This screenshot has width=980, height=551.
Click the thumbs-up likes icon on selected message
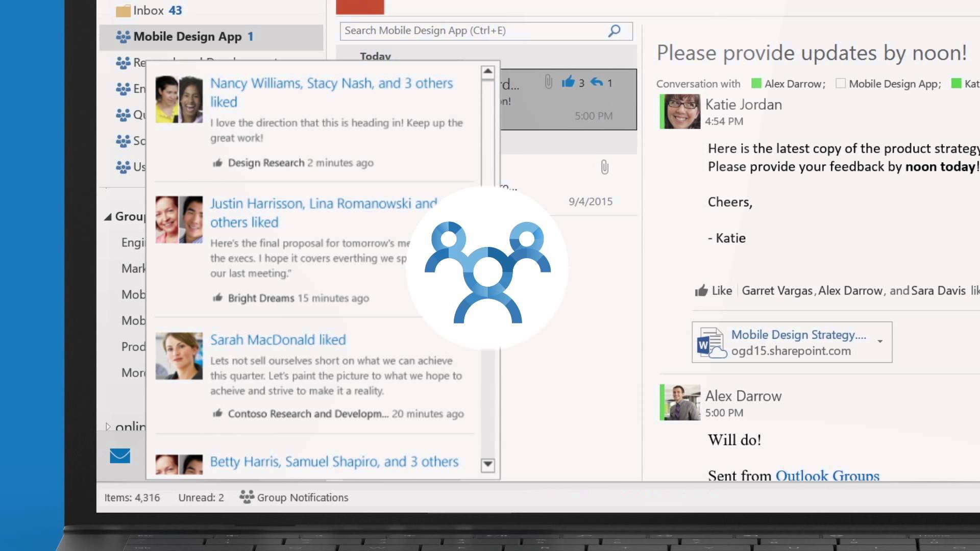point(568,82)
